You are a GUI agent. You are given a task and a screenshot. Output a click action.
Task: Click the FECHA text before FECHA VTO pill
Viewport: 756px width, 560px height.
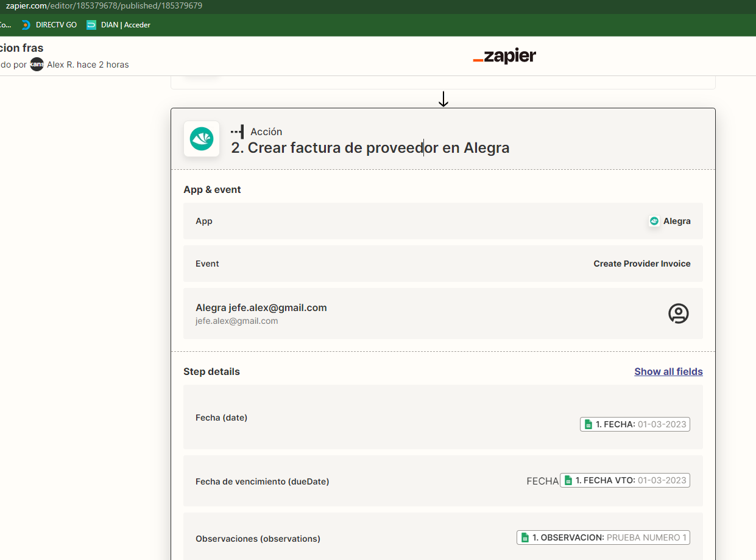point(542,481)
